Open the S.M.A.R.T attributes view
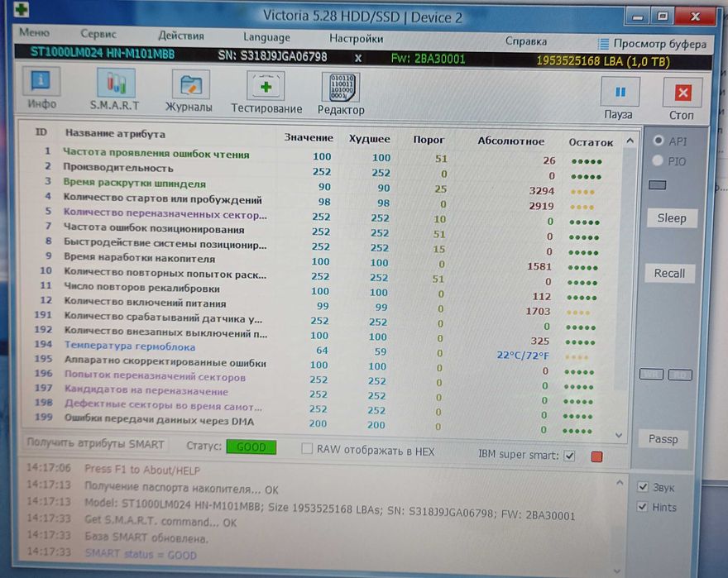The height and width of the screenshot is (578, 728). pyautogui.click(x=115, y=90)
